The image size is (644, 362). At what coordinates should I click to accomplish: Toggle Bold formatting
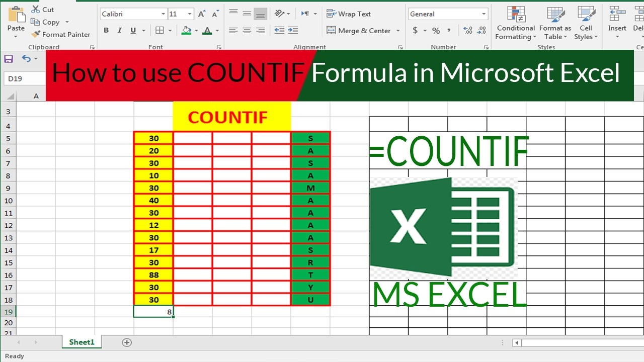[106, 31]
